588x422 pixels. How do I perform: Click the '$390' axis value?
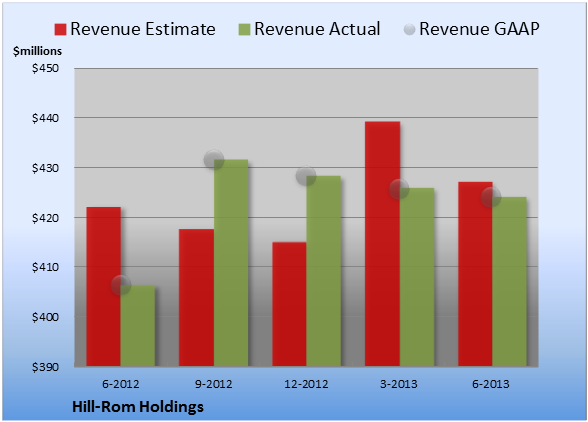[x=45, y=367]
